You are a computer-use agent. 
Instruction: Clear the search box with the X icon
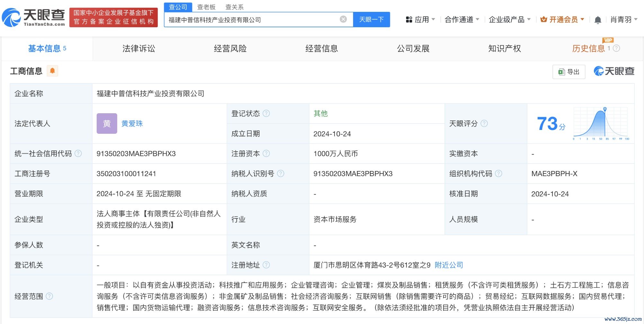point(343,19)
